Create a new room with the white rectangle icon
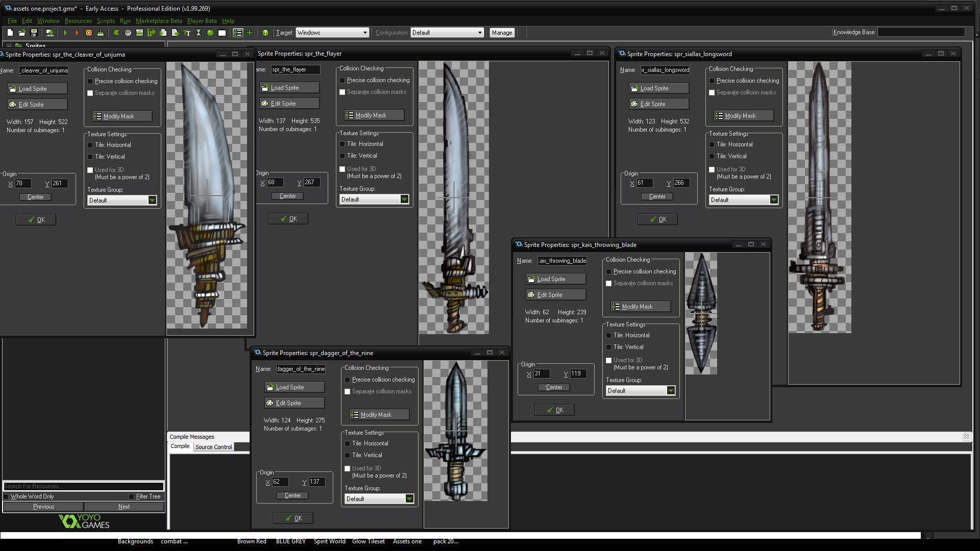Image resolution: width=980 pixels, height=551 pixels. click(222, 32)
